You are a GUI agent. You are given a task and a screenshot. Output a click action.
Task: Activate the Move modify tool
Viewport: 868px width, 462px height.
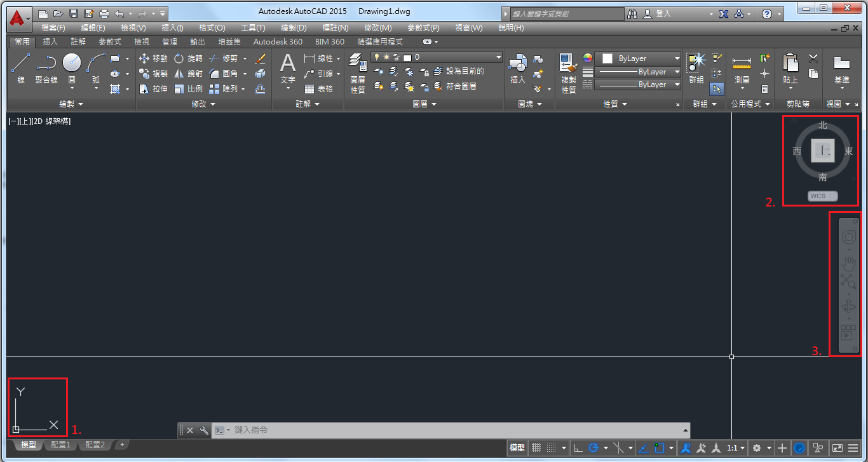point(152,57)
